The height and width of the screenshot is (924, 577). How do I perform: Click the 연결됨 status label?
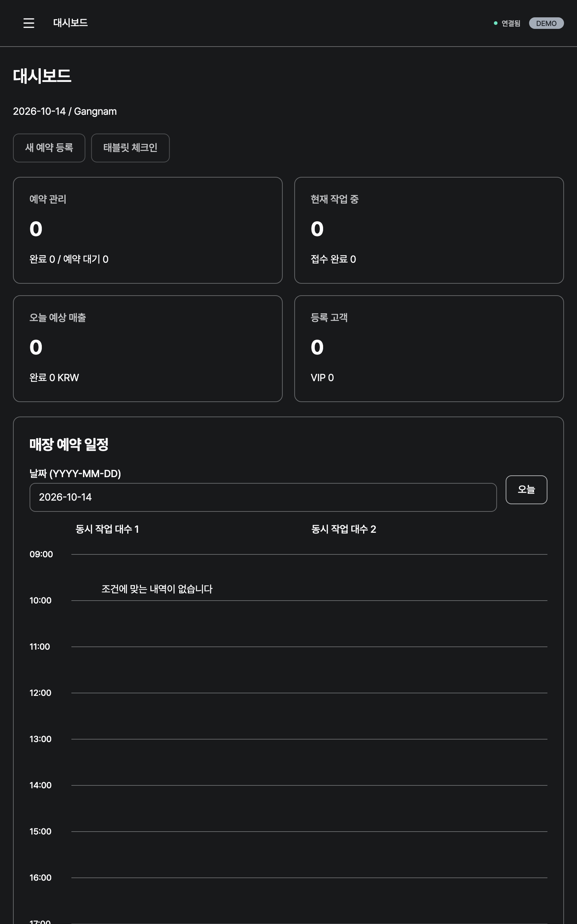click(x=511, y=23)
